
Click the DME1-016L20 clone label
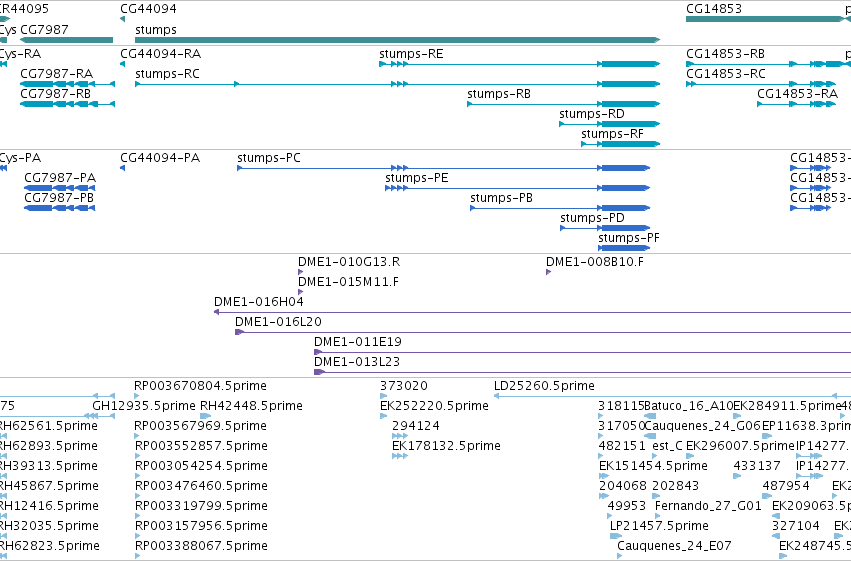(278, 322)
